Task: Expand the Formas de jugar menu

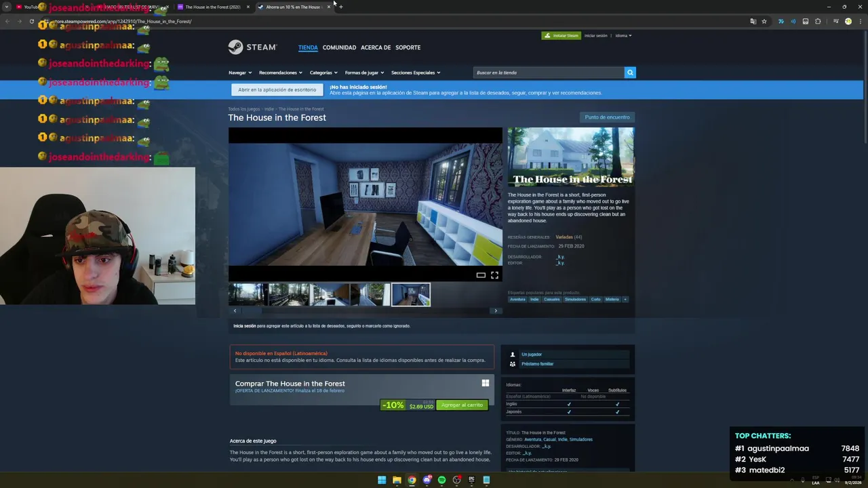Action: [364, 73]
